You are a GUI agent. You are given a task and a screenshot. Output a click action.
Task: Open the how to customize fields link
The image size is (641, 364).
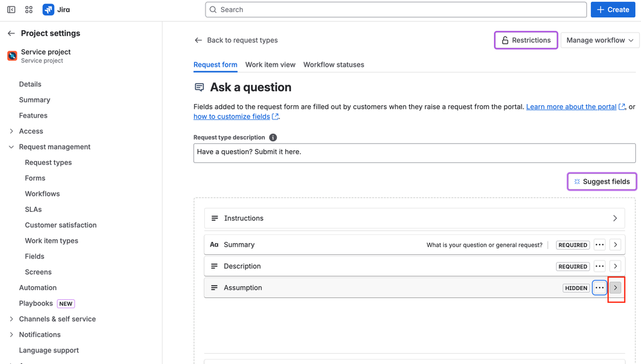pyautogui.click(x=232, y=116)
